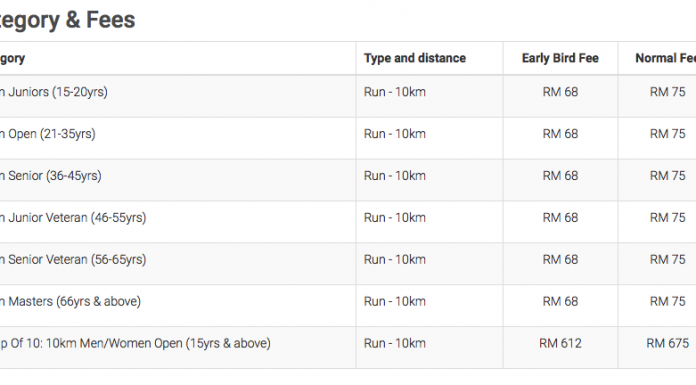Click the RM 612 early bird fee
Image resolution: width=696 pixels, height=385 pixels.
tap(560, 343)
